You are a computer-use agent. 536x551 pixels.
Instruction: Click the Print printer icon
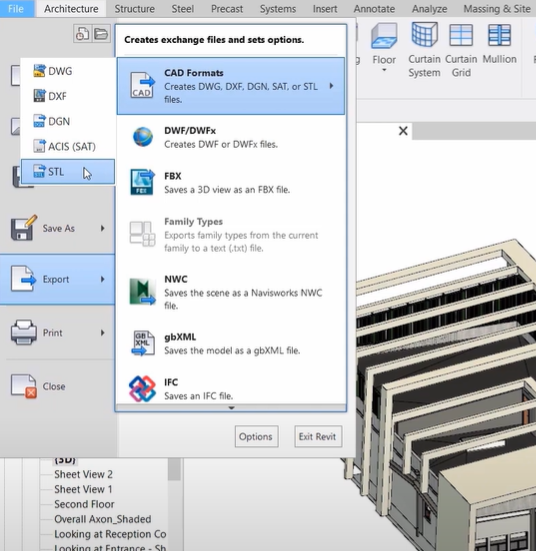(x=24, y=332)
